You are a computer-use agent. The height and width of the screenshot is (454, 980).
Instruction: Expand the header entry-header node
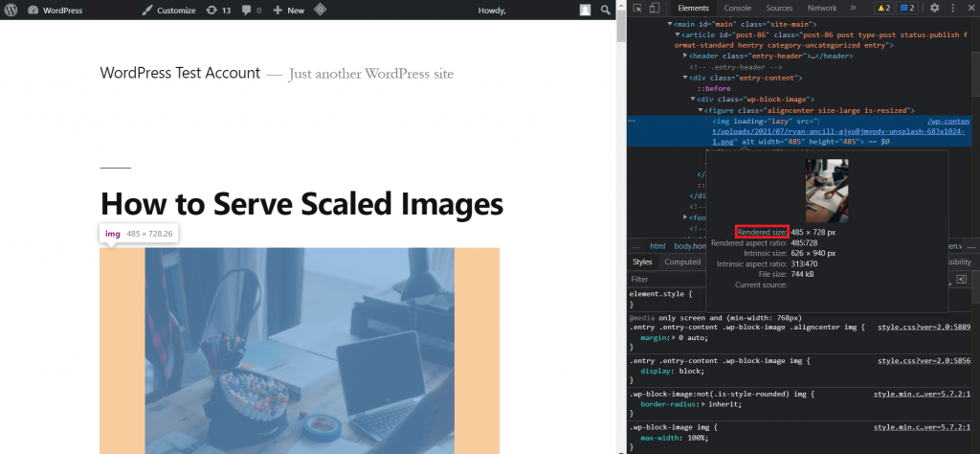[685, 56]
